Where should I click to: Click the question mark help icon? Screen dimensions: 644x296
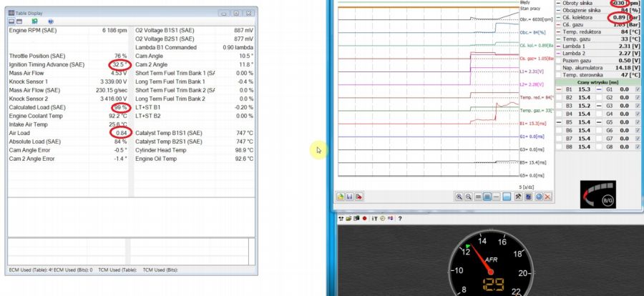coord(399,218)
